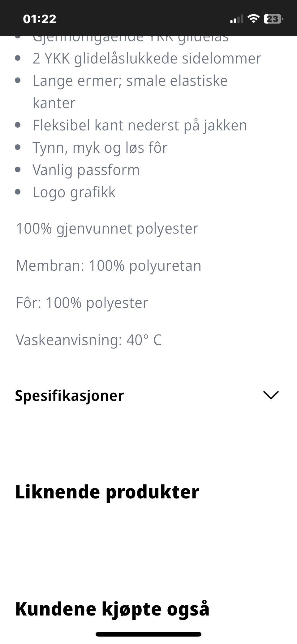Tap the 100% gjenvunnet polyester text
This screenshot has width=297, height=644.
107,229
